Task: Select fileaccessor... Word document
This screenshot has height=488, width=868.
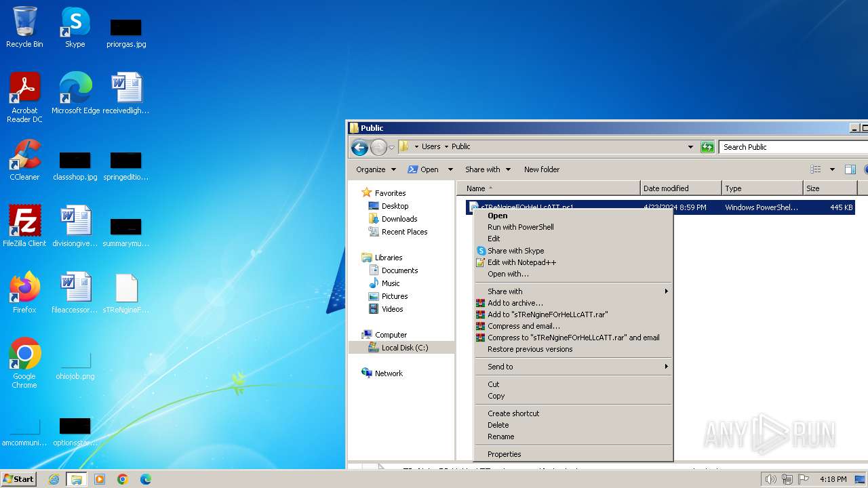Action: click(x=75, y=293)
